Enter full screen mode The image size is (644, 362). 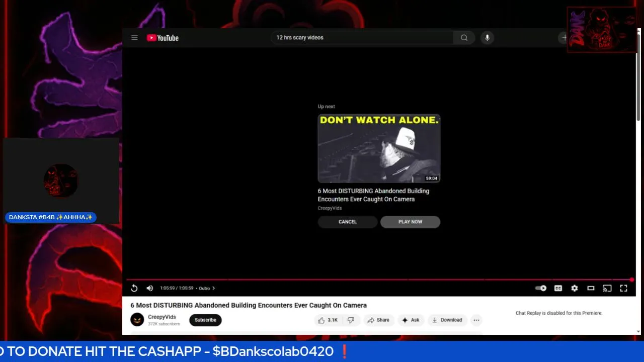[623, 288]
